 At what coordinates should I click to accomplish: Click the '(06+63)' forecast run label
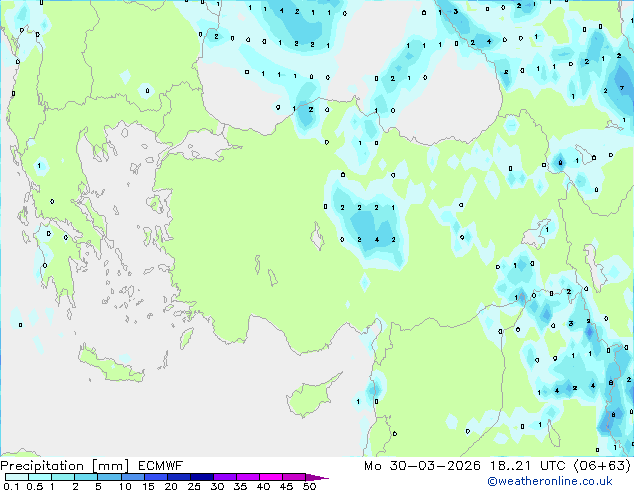tap(602, 466)
